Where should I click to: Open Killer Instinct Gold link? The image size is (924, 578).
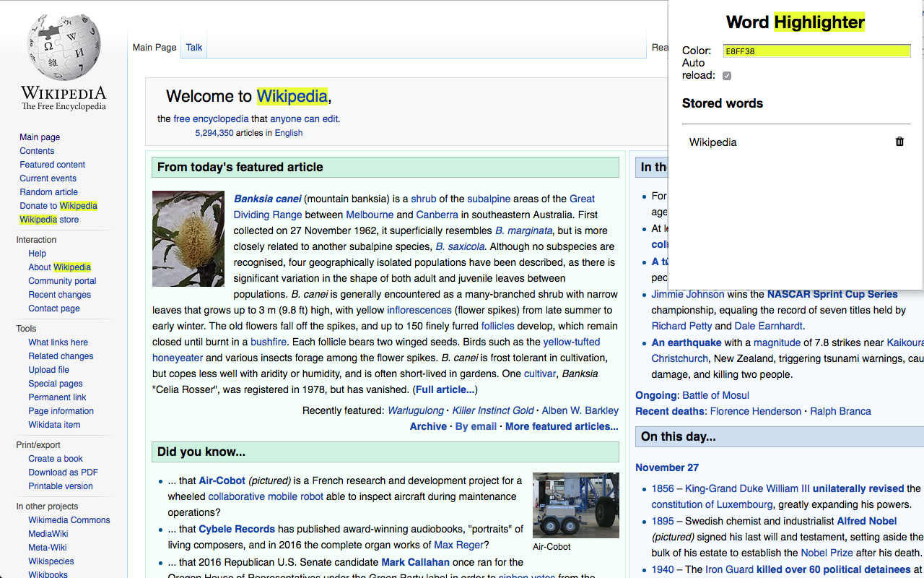[x=493, y=410]
